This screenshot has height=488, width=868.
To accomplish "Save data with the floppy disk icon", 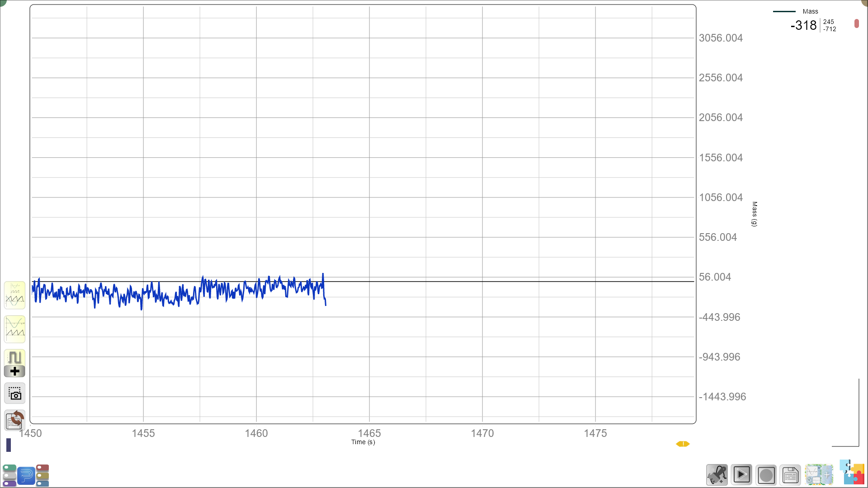I will [790, 475].
